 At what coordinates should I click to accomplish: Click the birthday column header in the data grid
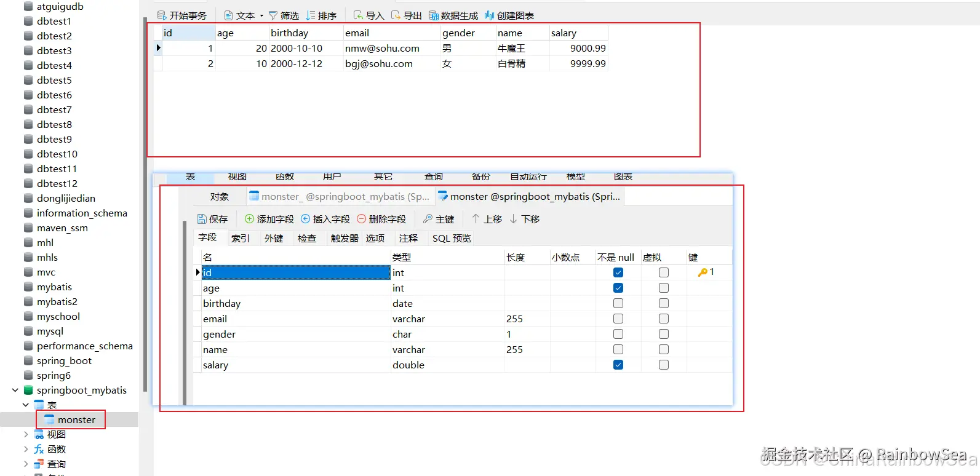[306, 33]
